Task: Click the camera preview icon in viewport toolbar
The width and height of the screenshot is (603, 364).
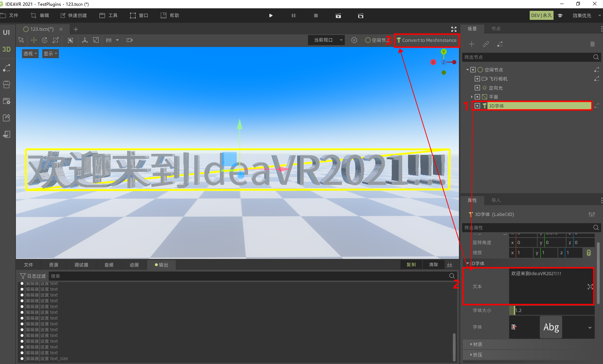Action: pos(130,40)
